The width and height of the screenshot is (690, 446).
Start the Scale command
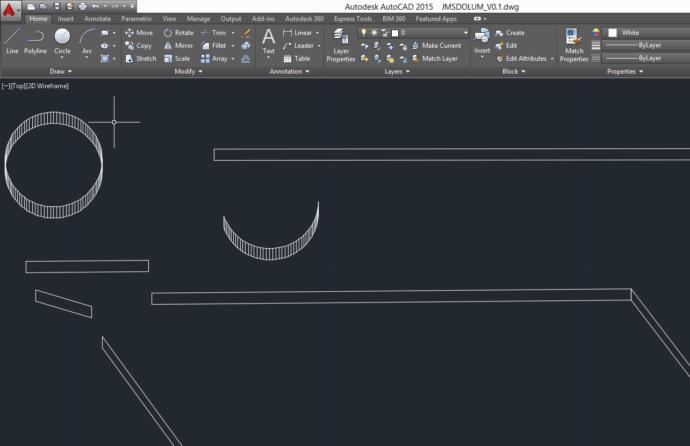177,58
